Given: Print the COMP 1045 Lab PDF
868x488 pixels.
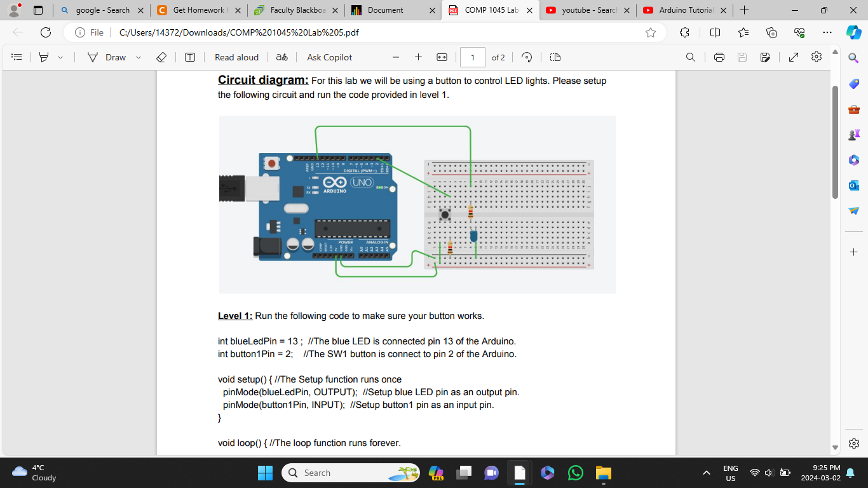Looking at the screenshot, I should coord(719,57).
